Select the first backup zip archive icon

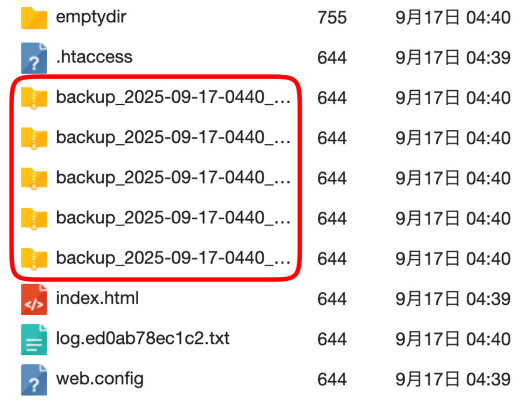click(34, 98)
